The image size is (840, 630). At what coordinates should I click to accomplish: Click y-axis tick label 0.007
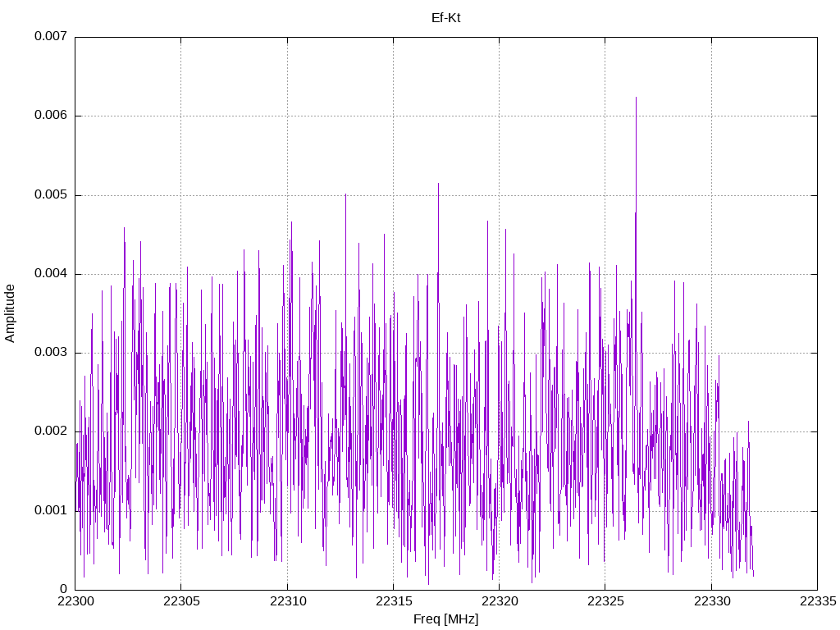51,36
